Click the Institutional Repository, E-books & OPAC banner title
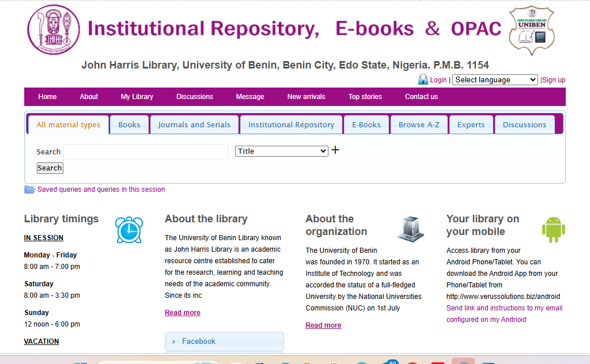The image size is (590, 364). click(294, 29)
